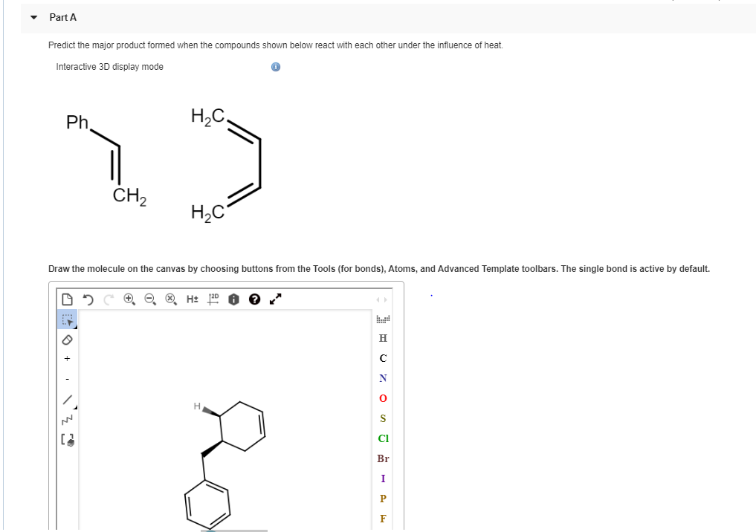Pick the chain drawing tool
Screen dimensions: 756x532
[66, 418]
